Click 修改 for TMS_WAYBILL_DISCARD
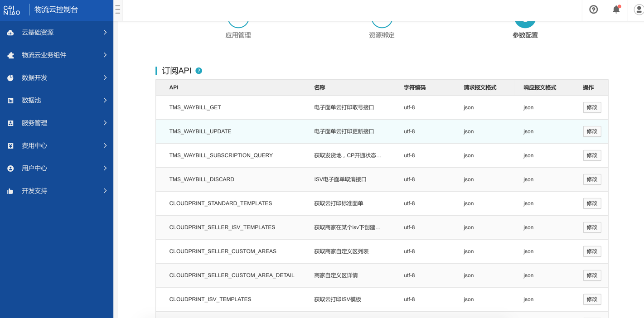 (x=592, y=179)
